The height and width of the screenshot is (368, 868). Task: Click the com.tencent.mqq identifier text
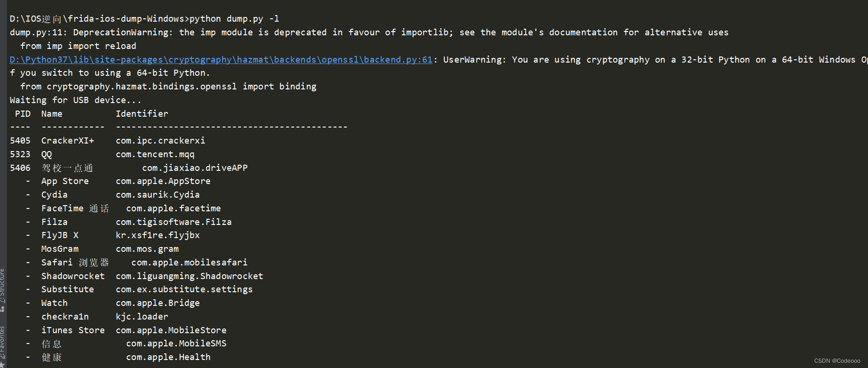click(155, 154)
